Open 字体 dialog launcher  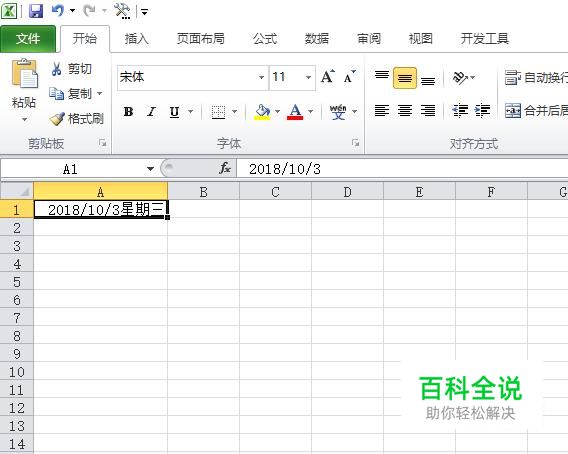(356, 143)
